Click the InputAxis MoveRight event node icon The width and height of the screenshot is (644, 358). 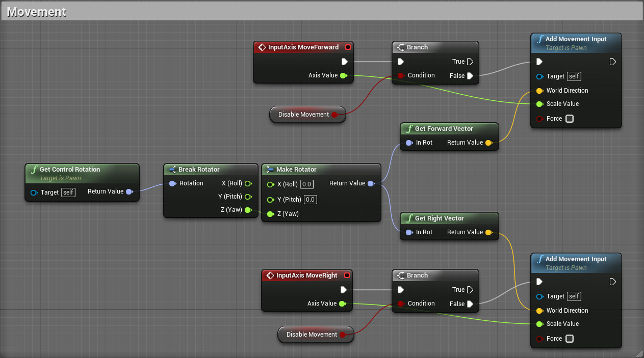pos(270,276)
